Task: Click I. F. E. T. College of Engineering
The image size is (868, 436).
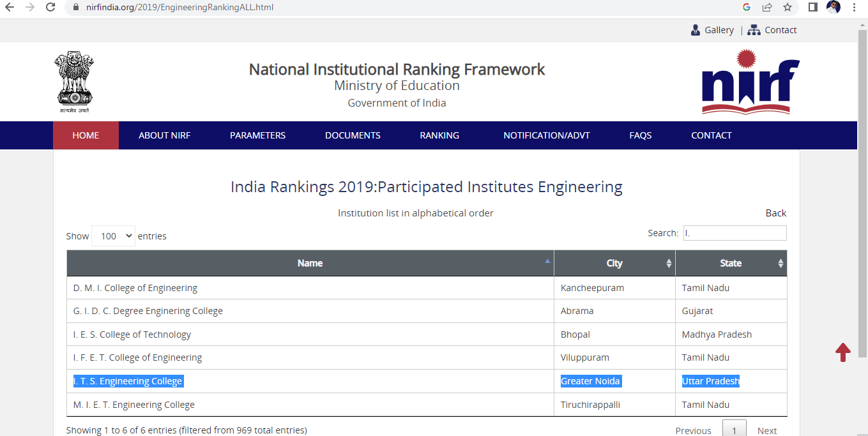Action: point(137,357)
